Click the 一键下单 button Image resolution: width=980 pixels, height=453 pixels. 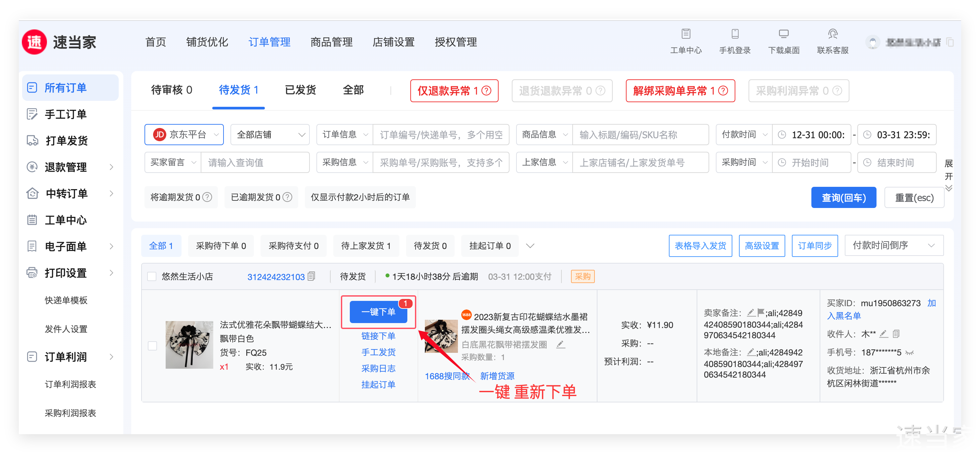coord(378,312)
